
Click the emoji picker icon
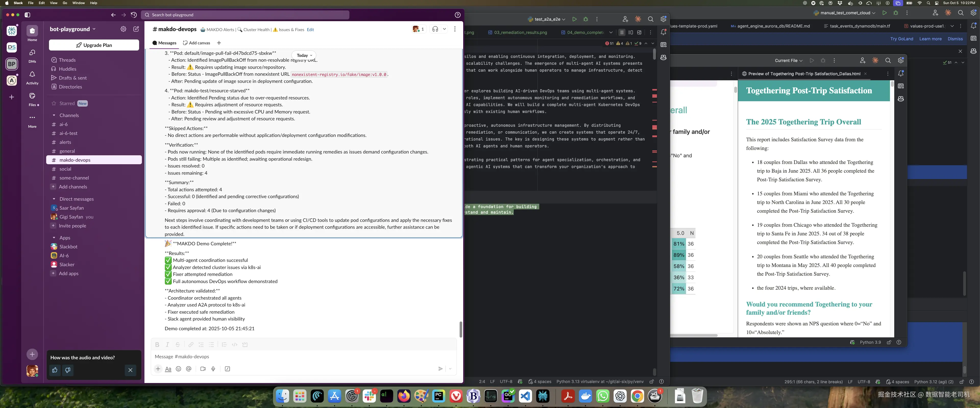178,369
